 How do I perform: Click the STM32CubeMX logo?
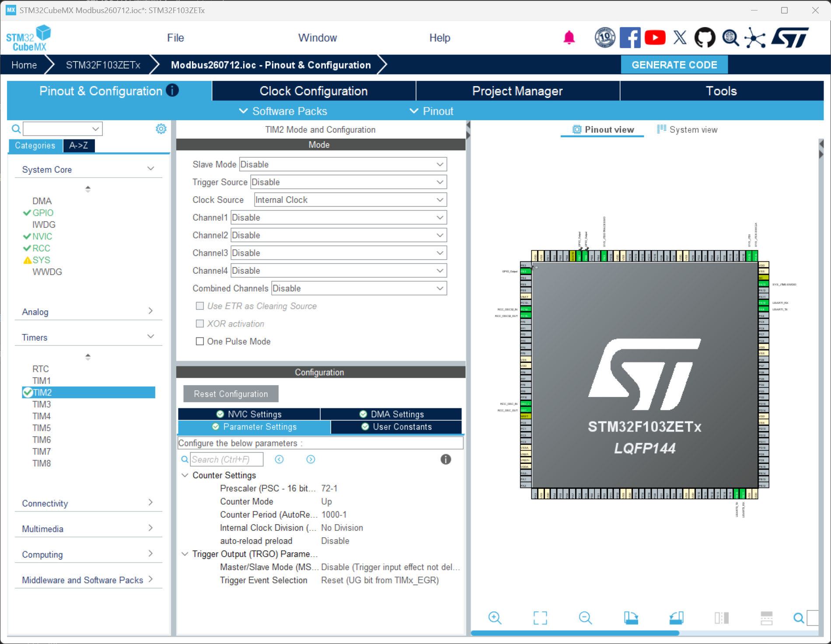28,38
